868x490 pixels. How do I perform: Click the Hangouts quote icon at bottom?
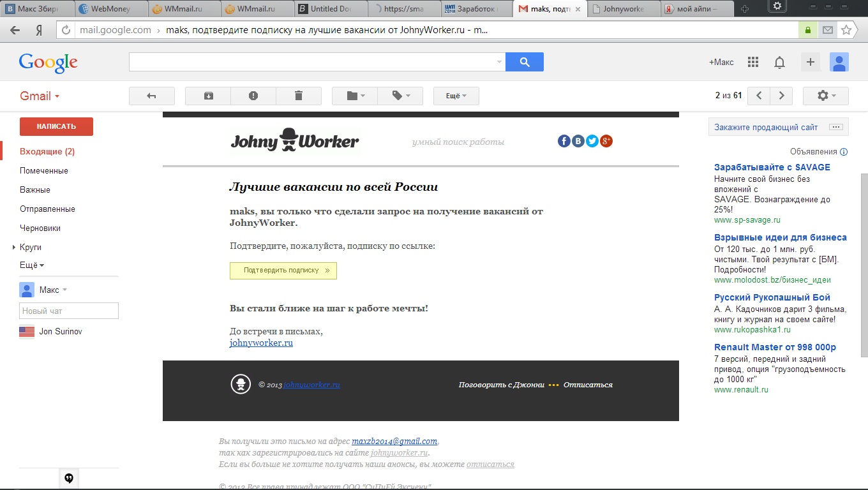click(x=69, y=478)
